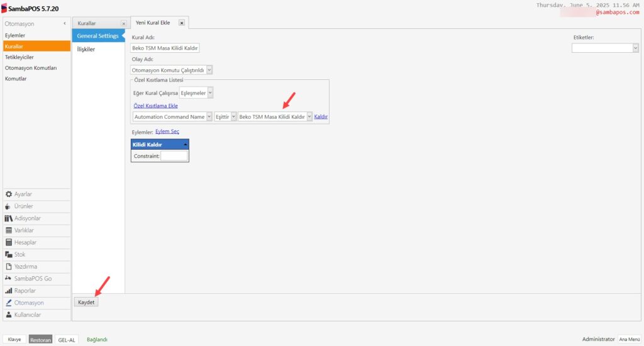Image resolution: width=644 pixels, height=346 pixels.
Task: Click the Constraint input field
Action: coord(174,156)
